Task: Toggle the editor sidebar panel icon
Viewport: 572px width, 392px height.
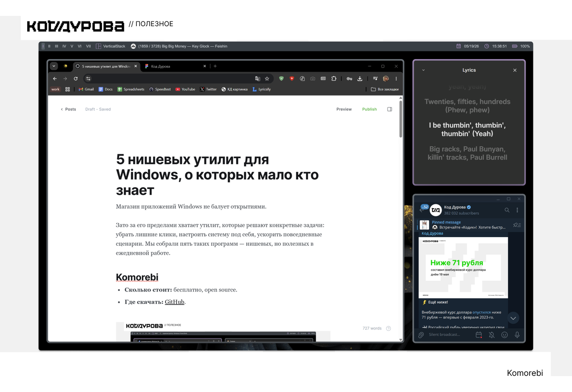Action: click(389, 109)
